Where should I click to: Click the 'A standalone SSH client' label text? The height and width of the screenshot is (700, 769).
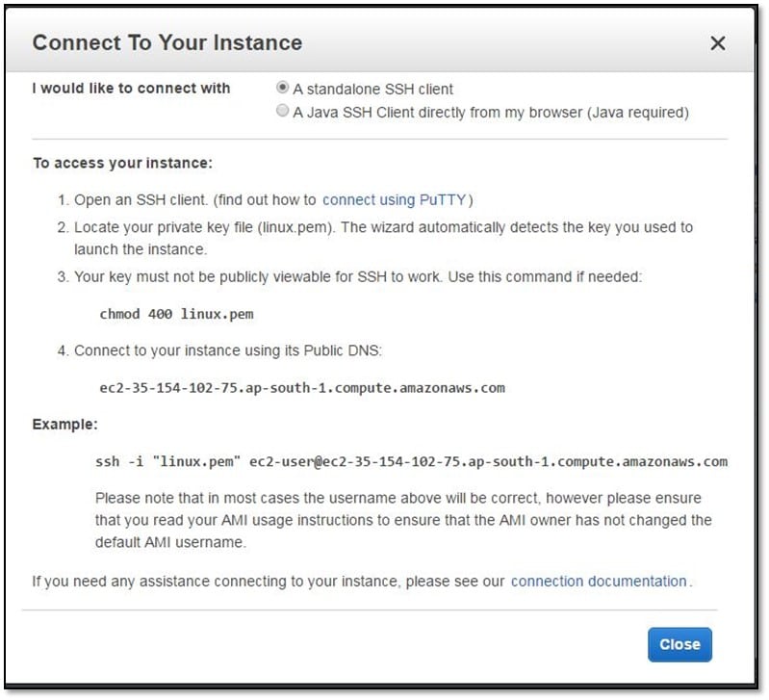point(372,89)
